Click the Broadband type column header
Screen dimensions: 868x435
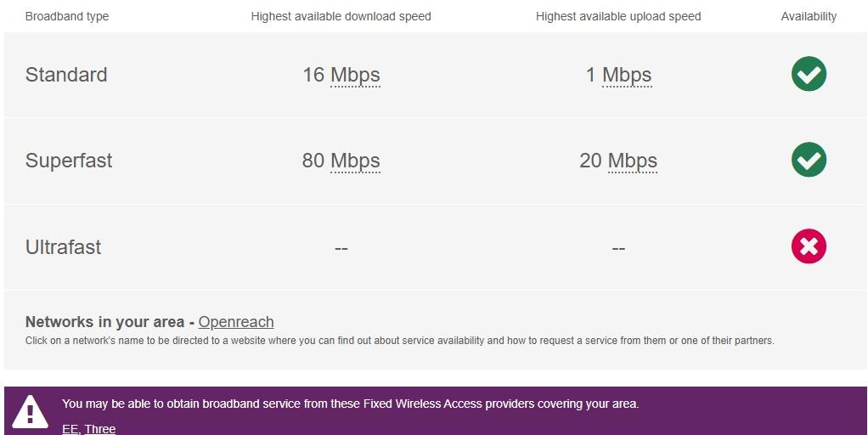coord(67,16)
